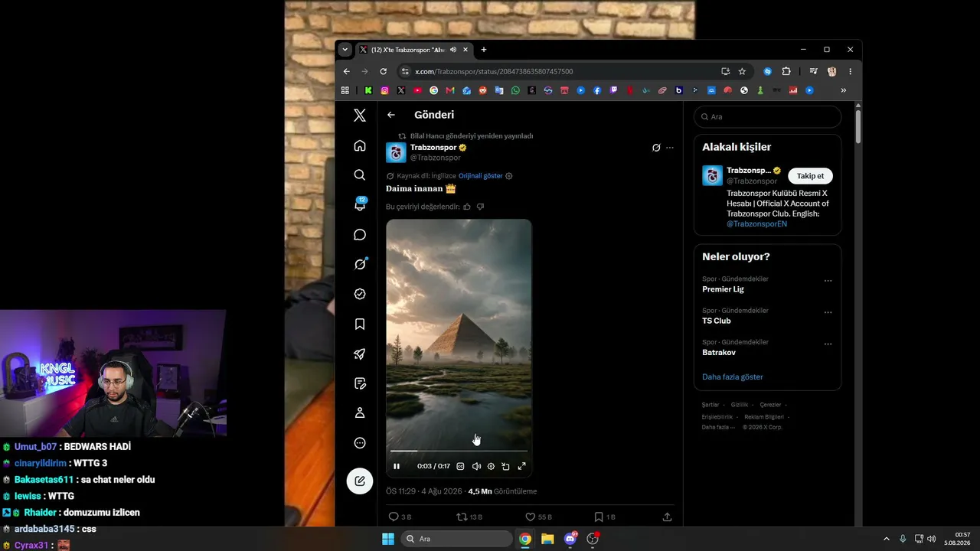The image size is (980, 551).
Task: Open direct messages in X sidebar
Action: [360, 235]
